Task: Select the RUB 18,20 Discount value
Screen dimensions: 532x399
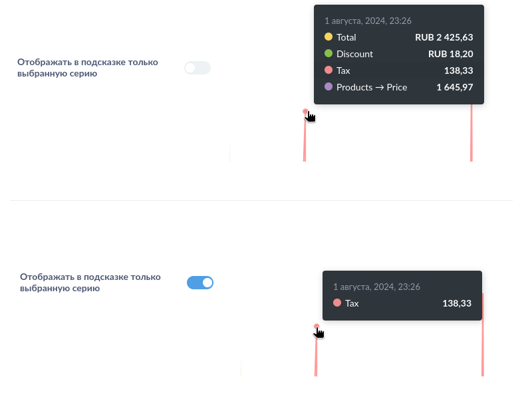Action: tap(450, 54)
